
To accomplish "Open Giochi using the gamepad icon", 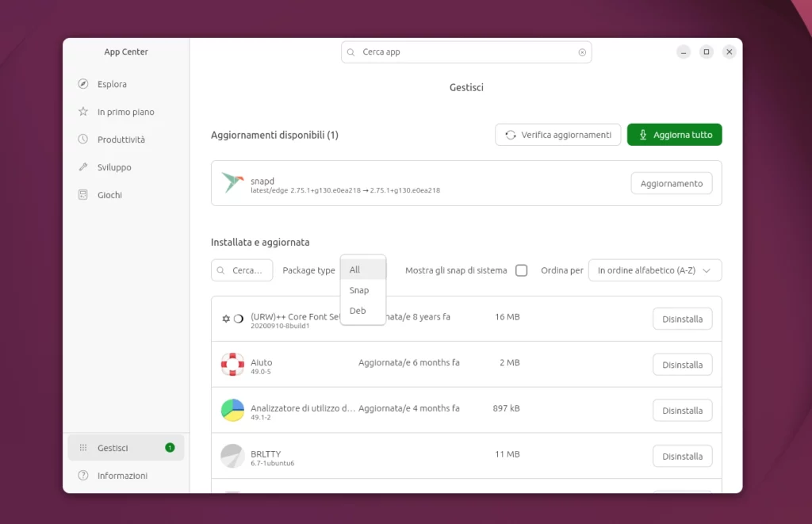I will tap(82, 194).
